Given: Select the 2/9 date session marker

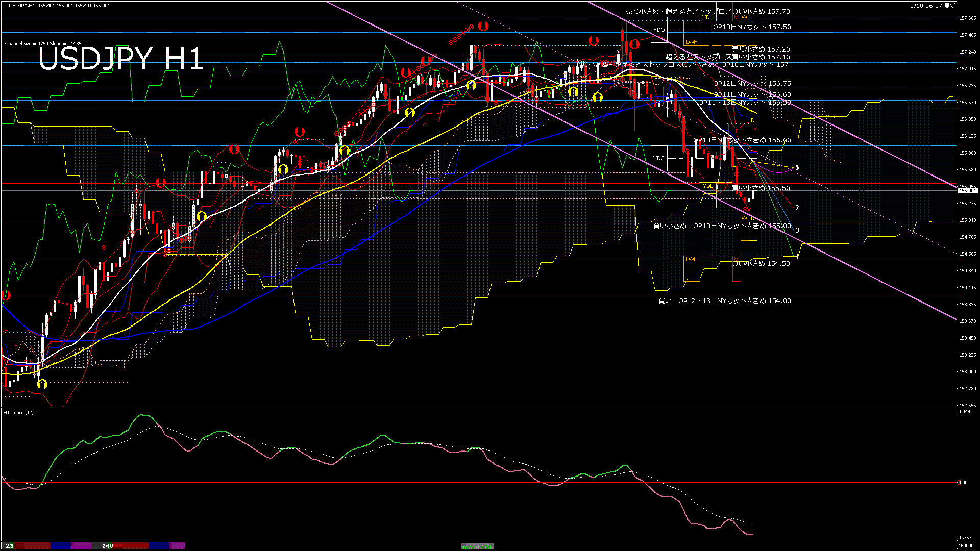Looking at the screenshot, I should 10,546.
